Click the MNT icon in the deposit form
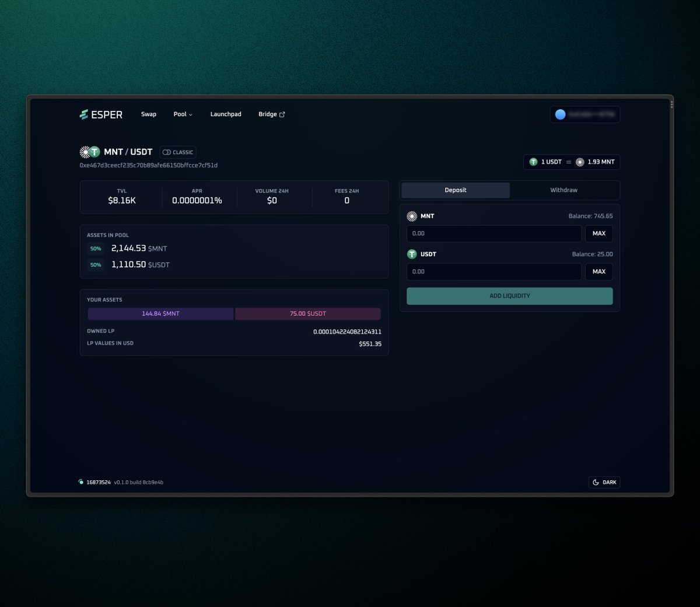Image resolution: width=700 pixels, height=607 pixels. pos(413,216)
